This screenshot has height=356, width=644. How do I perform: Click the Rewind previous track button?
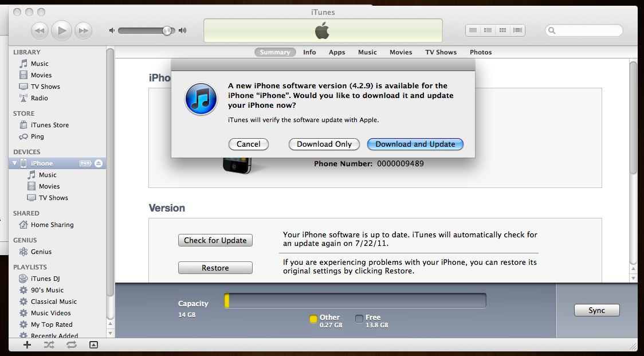[40, 30]
